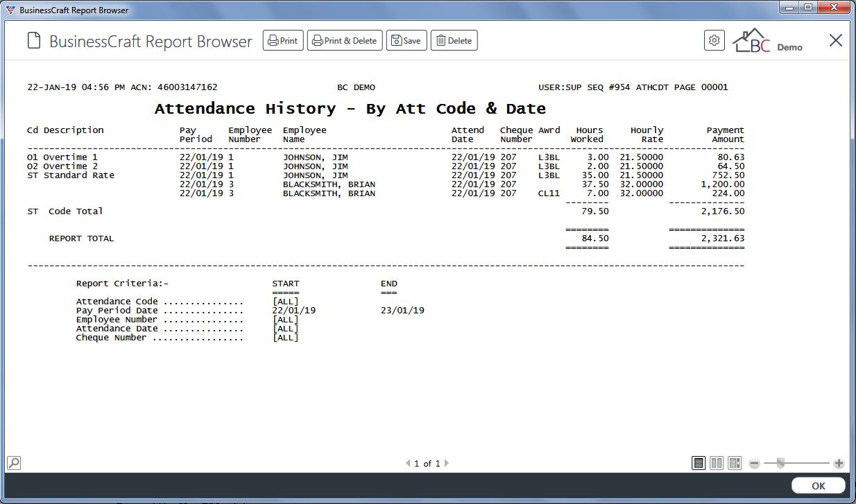Maximize the Report Browser window
856x504 pixels.
pos(809,7)
